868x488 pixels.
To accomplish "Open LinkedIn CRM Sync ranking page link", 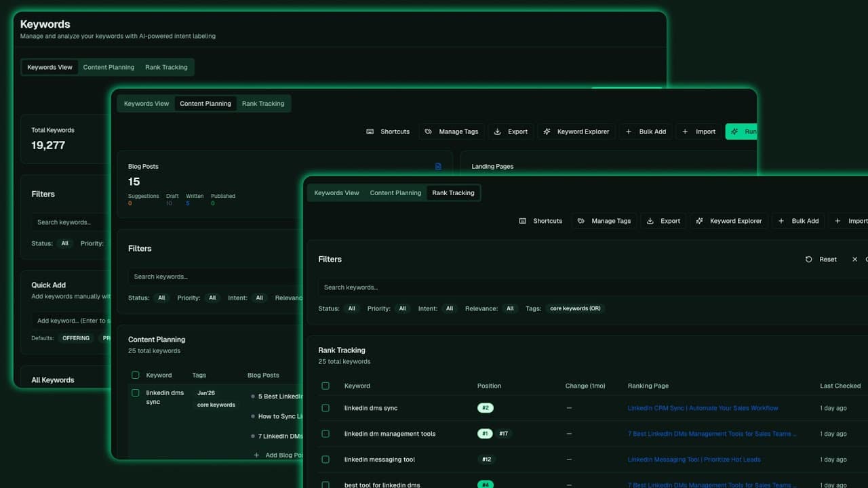I will coord(703,408).
